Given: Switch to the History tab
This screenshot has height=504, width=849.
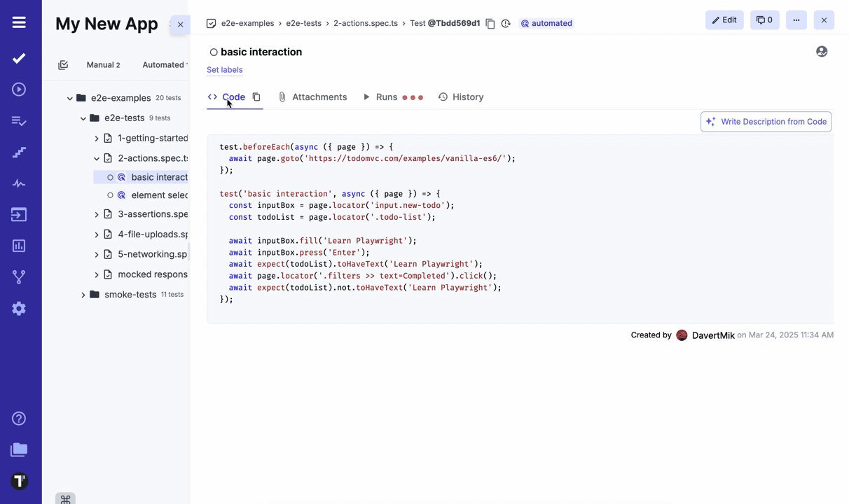Looking at the screenshot, I should click(461, 97).
